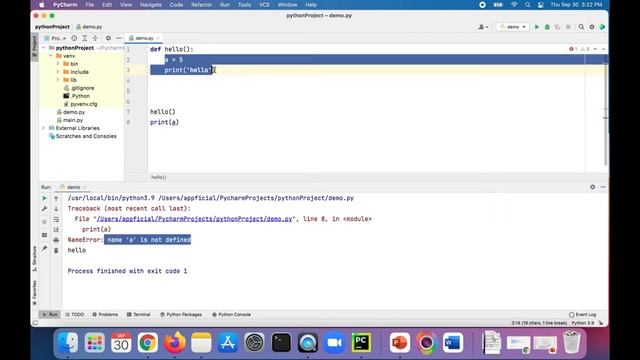Viewport: 640px width, 360px height.
Task: Expand the bin folder
Action: point(58,64)
